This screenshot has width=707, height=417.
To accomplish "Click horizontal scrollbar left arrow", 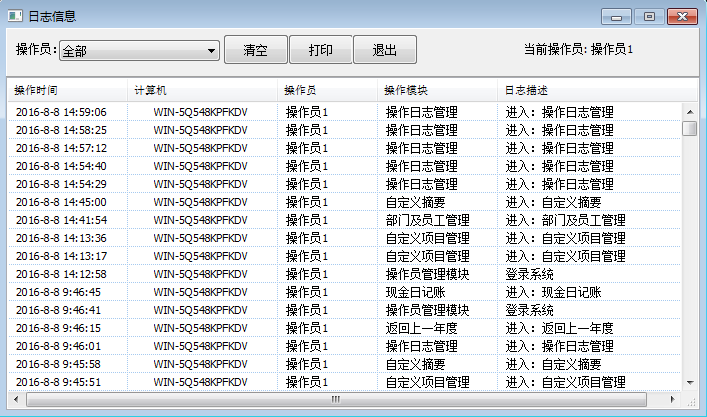I will coord(16,399).
